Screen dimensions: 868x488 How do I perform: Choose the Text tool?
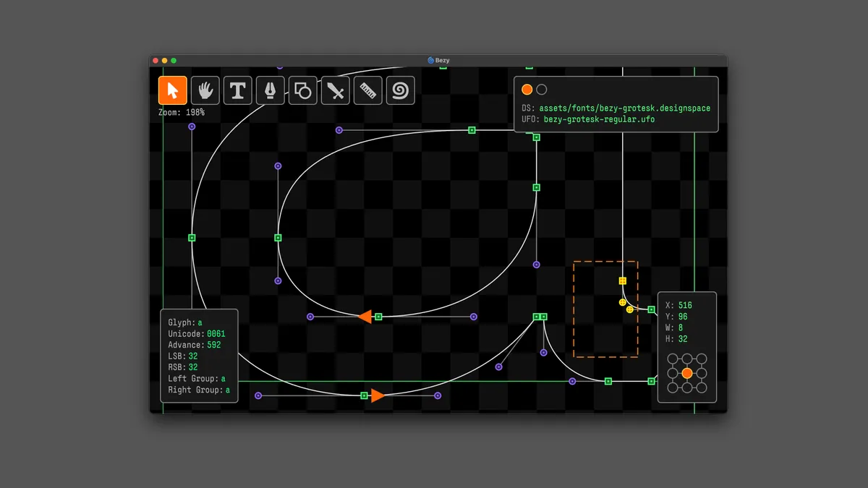click(x=238, y=90)
